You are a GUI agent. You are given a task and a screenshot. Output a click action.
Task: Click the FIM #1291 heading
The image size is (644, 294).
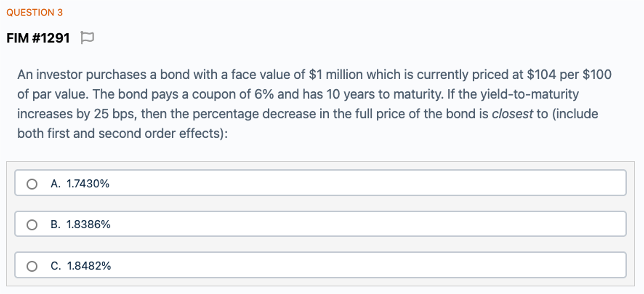coord(38,38)
